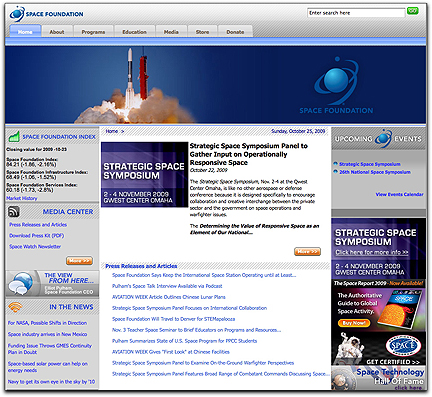Viewport: 432px width, 397px height.
Task: Open Space Technology Hall of Fame banner
Action: pos(378,378)
